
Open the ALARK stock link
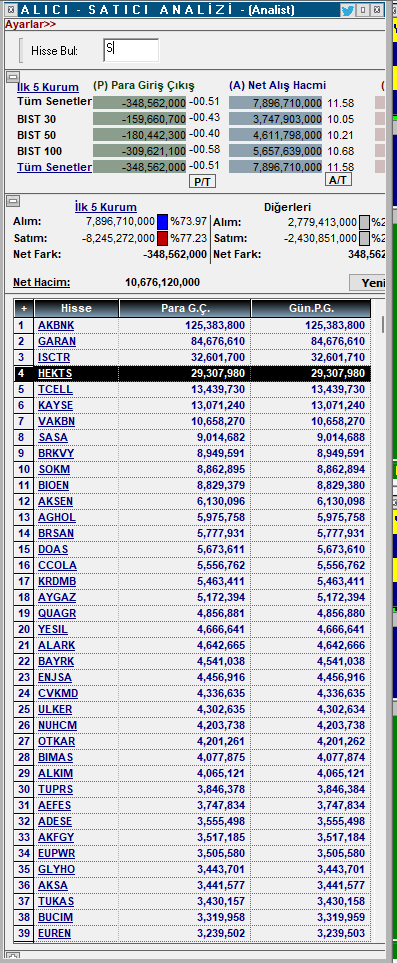coord(56,645)
